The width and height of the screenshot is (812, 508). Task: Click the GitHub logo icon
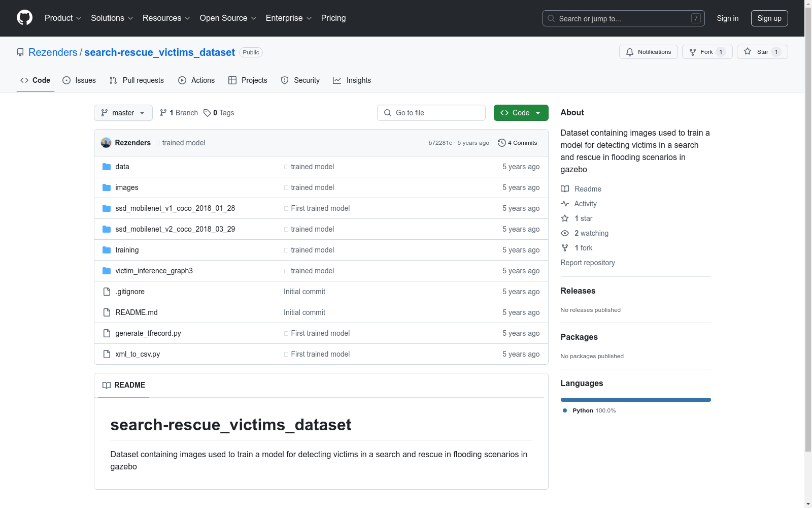[x=24, y=18]
